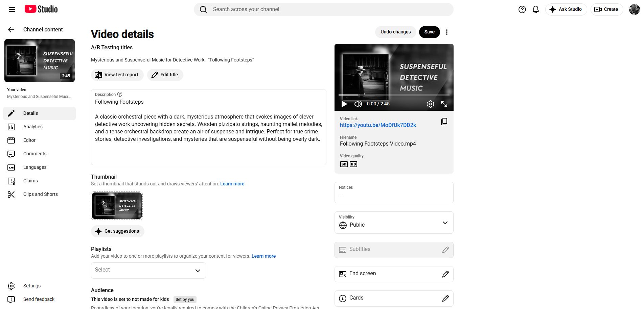Click the Create button
Viewport: 644px width, 309px height.
pyautogui.click(x=606, y=9)
